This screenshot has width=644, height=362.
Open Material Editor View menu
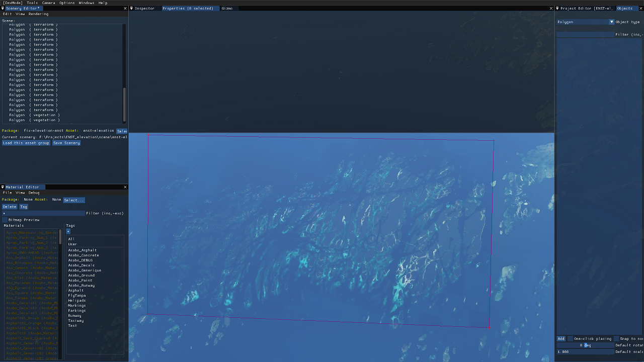pyautogui.click(x=20, y=193)
